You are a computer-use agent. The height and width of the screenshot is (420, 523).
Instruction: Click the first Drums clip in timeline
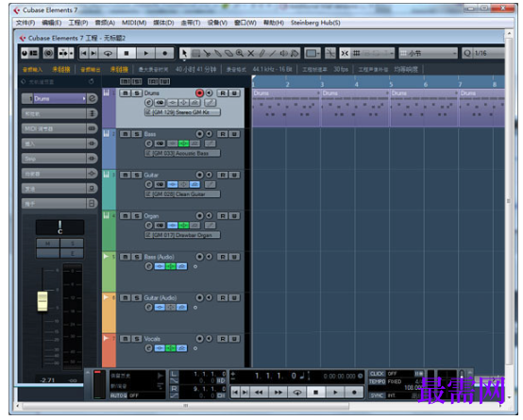pos(286,108)
